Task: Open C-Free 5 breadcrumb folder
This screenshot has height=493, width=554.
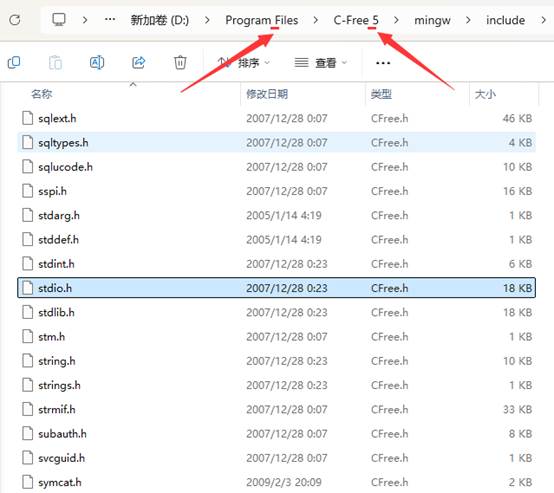Action: pos(356,20)
